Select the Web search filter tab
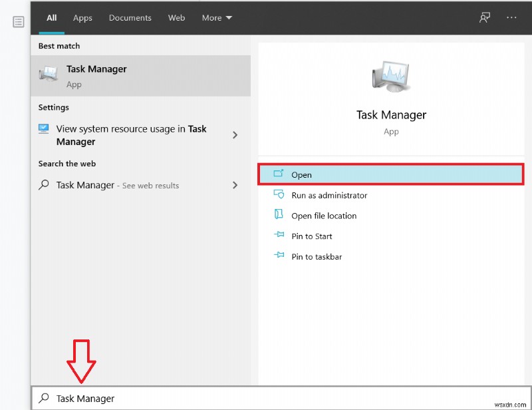 (x=176, y=18)
